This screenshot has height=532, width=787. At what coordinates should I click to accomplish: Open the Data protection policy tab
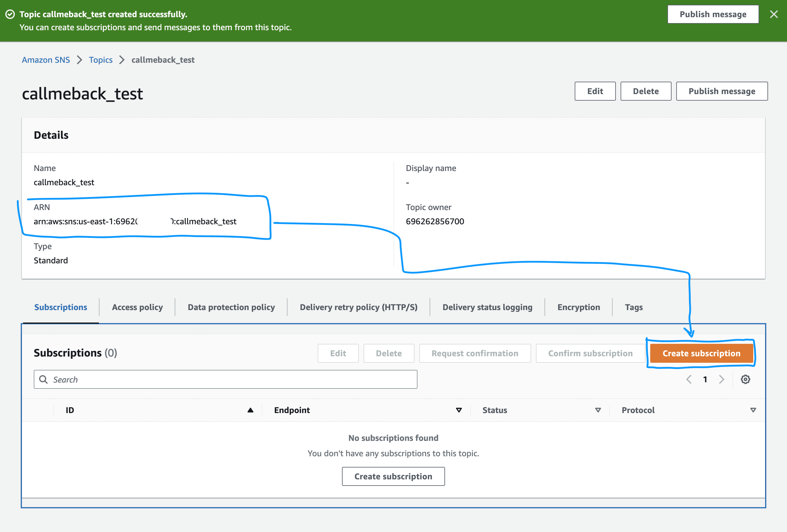[231, 307]
